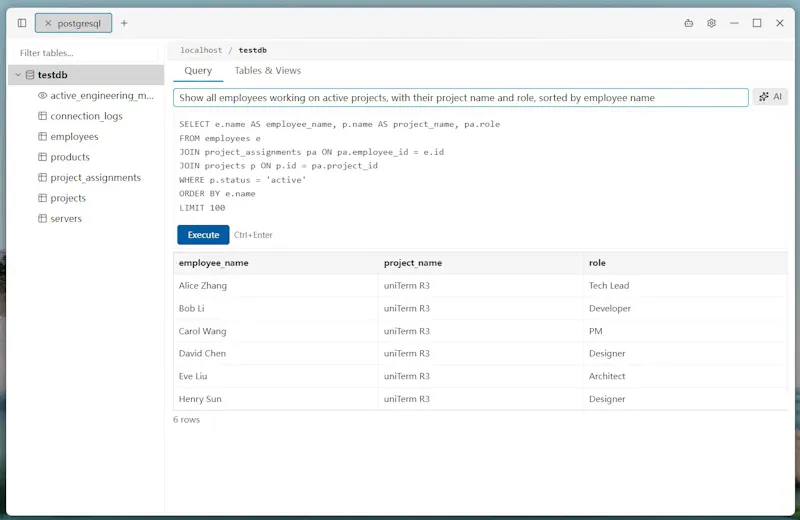The width and height of the screenshot is (800, 520).
Task: Click localhost in the breadcrumb
Action: (201, 50)
